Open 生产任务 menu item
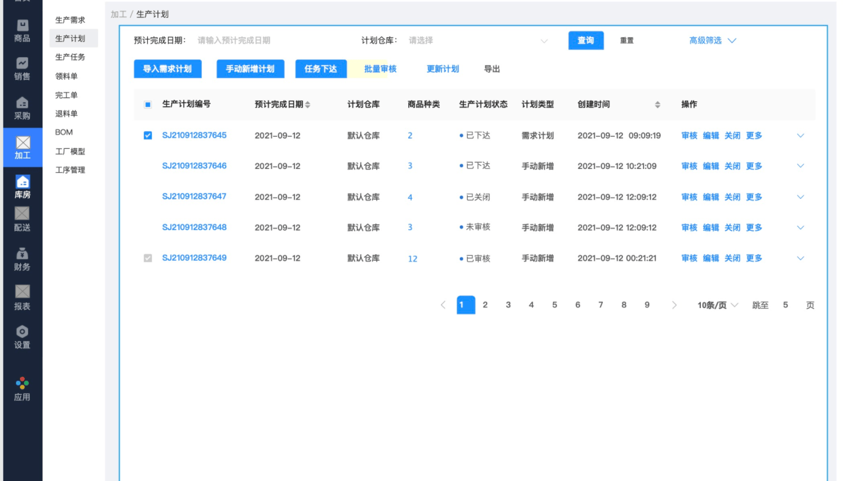 pyautogui.click(x=70, y=57)
